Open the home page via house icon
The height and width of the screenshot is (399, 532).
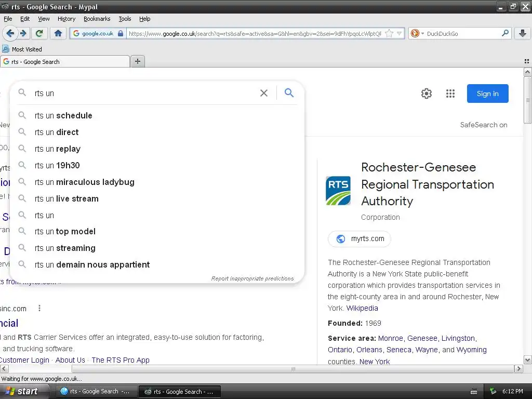(58, 33)
